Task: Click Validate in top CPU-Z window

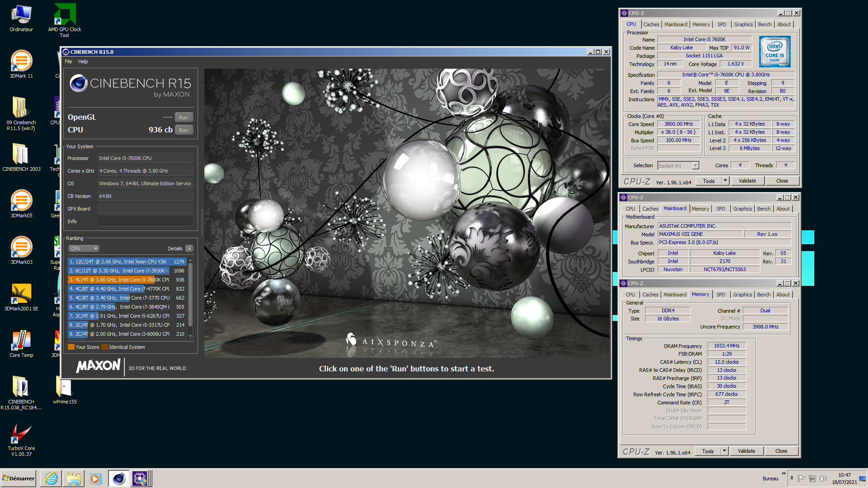Action: coord(747,181)
